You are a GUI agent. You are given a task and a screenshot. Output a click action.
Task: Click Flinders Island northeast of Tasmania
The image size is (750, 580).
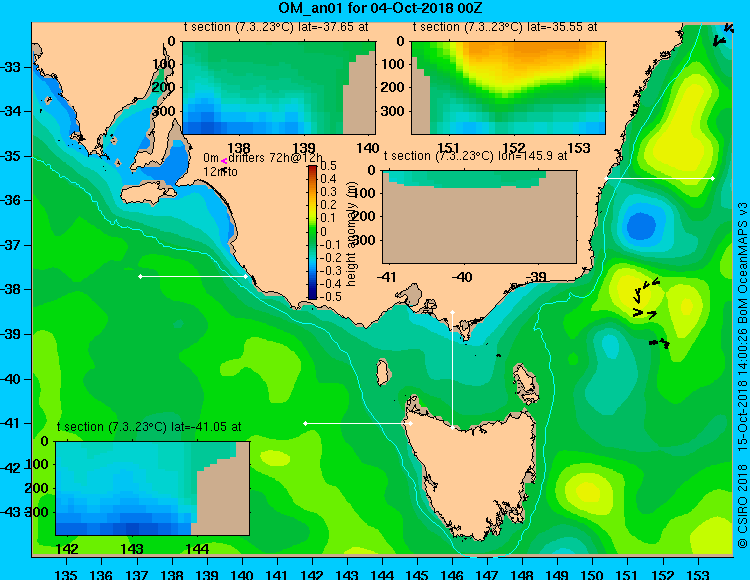(x=525, y=384)
